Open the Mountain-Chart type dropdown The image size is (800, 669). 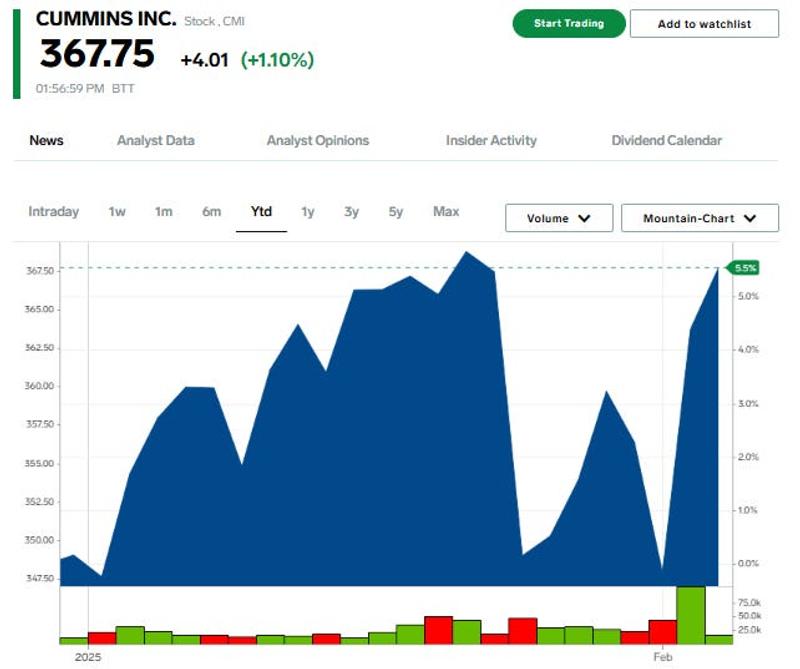tap(699, 218)
